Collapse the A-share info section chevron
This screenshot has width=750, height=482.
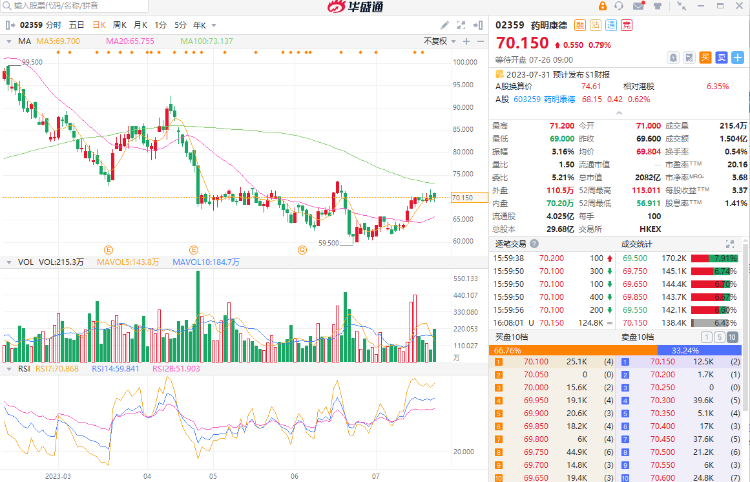[x=619, y=113]
